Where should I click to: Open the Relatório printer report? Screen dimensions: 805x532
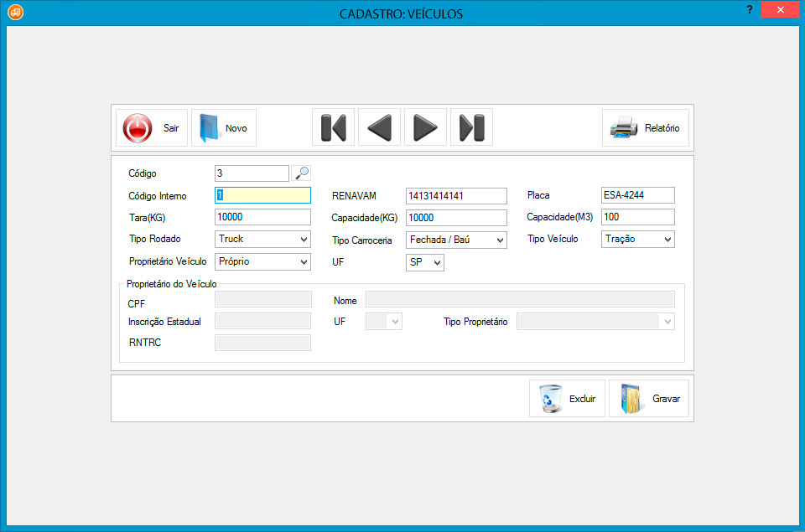pos(646,127)
